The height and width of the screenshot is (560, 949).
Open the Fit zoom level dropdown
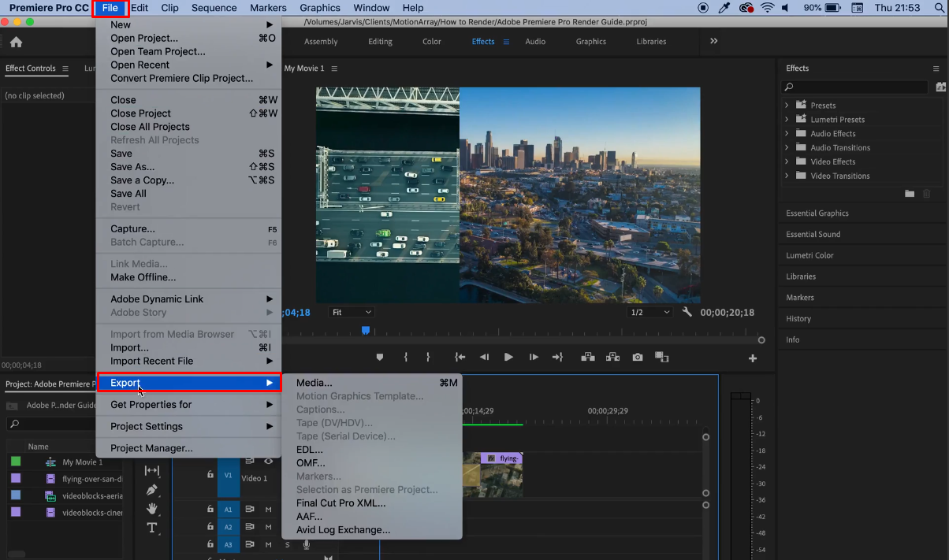(x=351, y=312)
